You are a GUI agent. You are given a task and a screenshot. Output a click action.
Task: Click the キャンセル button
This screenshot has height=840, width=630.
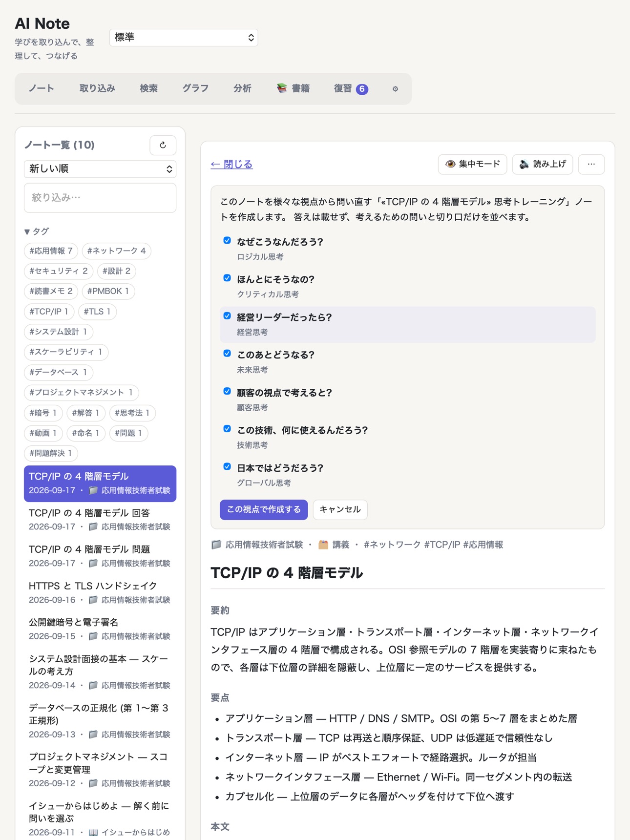click(340, 510)
